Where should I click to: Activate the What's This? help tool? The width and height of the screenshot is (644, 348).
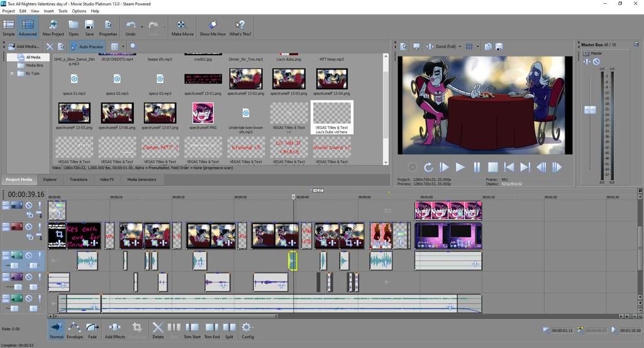click(240, 28)
